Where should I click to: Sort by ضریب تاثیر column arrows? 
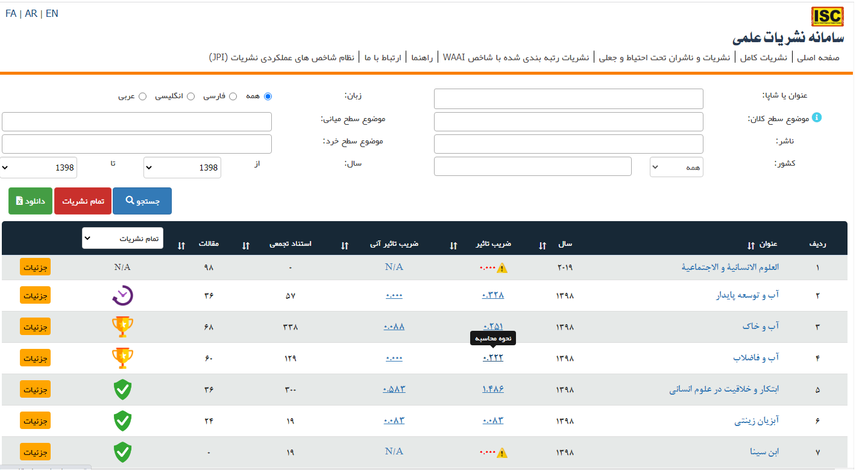coord(453,245)
